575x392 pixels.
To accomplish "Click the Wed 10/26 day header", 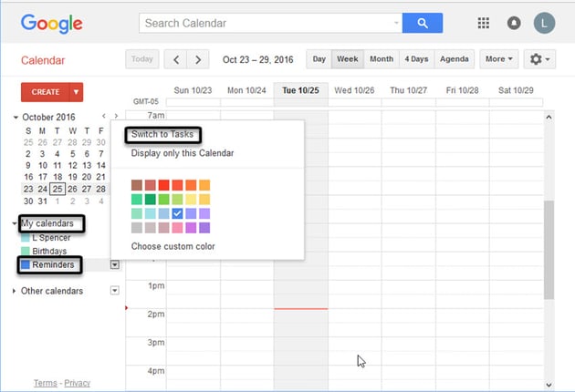I will (x=354, y=90).
